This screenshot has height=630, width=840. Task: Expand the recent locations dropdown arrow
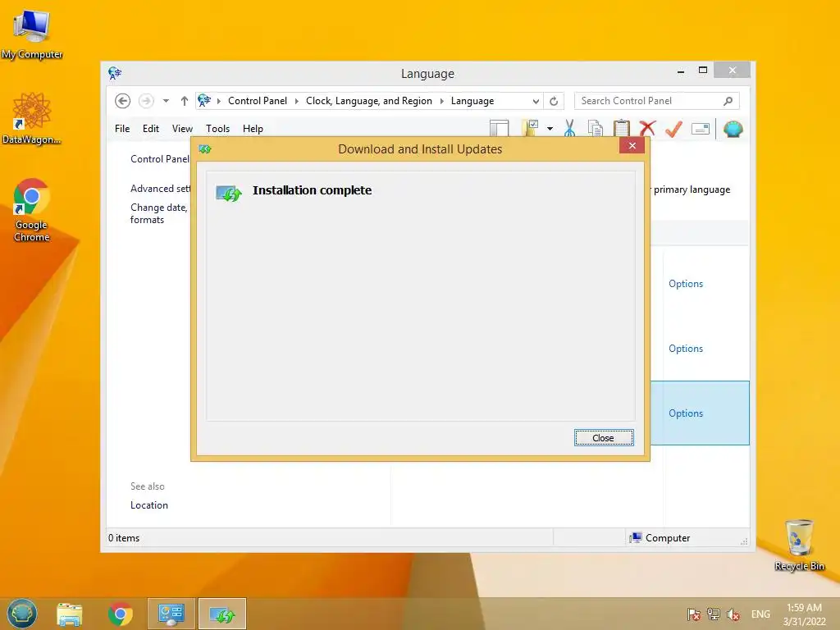(166, 101)
